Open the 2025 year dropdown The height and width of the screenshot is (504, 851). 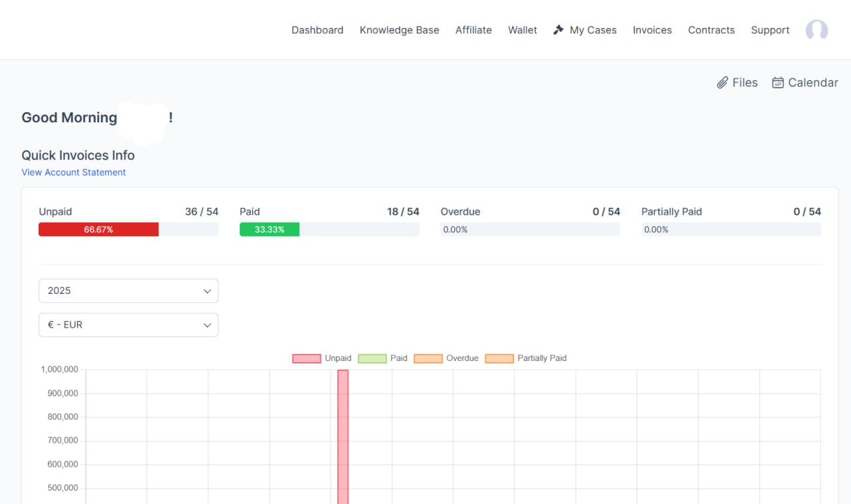coord(128,291)
